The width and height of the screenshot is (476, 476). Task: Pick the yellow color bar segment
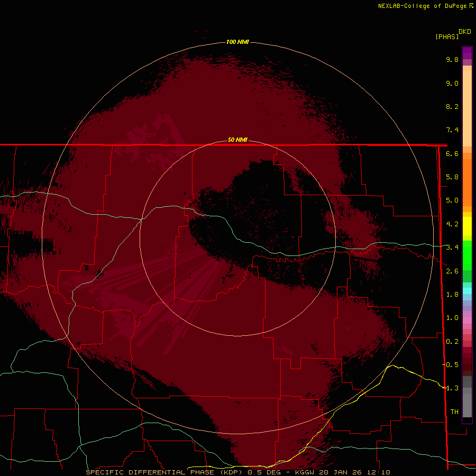pos(467,226)
